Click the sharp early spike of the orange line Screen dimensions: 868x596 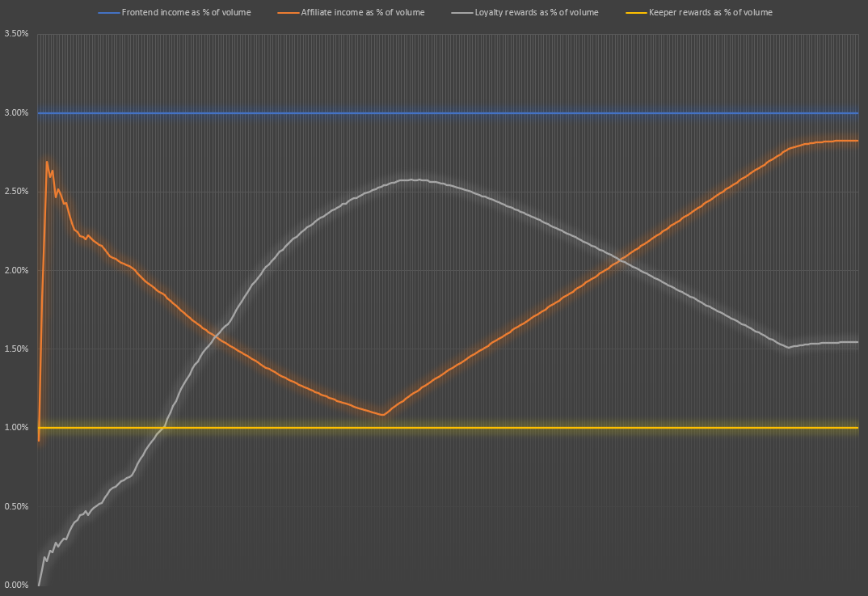[46, 162]
